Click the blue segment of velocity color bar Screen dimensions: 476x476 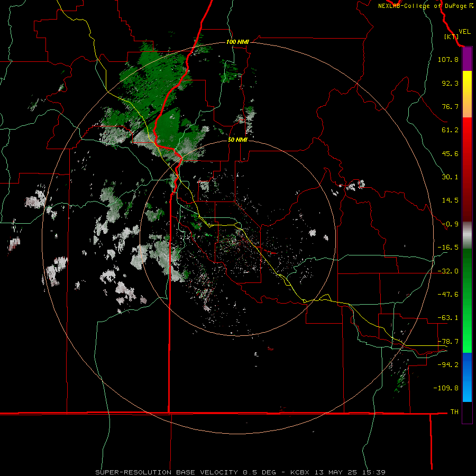[467, 377]
